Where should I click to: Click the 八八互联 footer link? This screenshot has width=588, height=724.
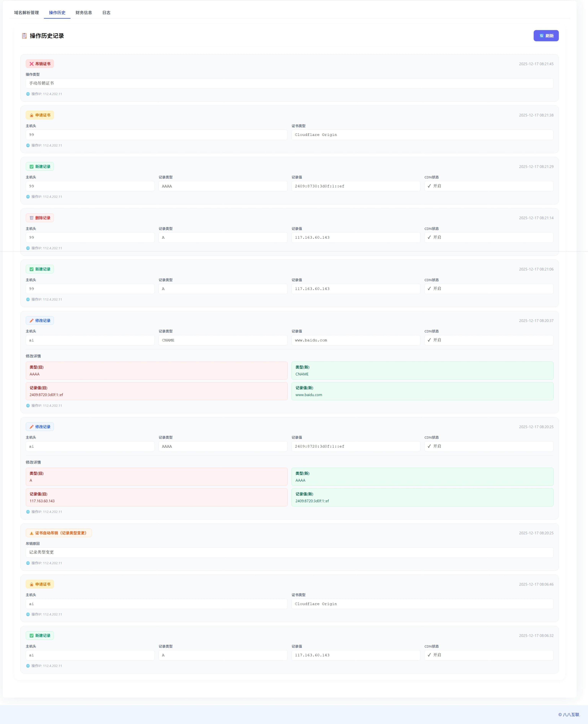tap(571, 714)
